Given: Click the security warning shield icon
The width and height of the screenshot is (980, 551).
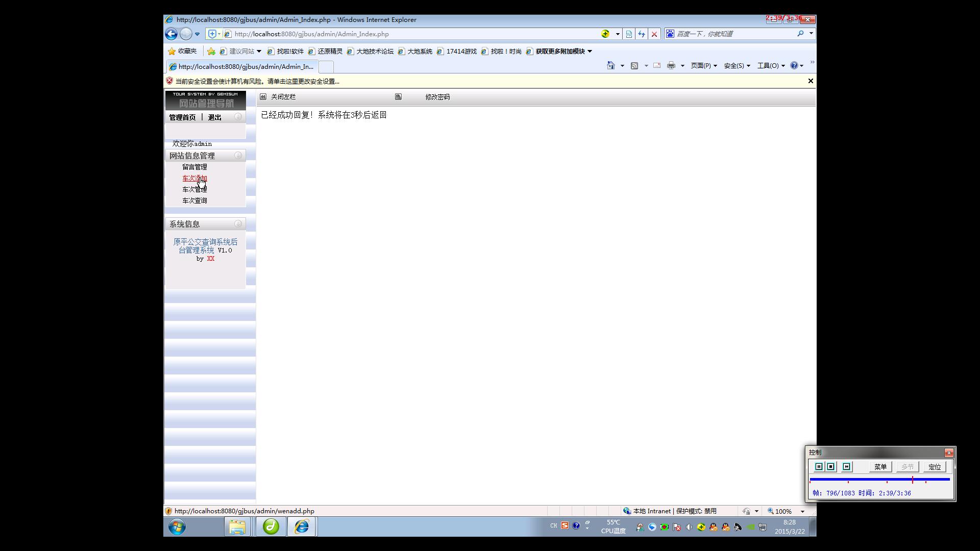Looking at the screenshot, I should (x=169, y=81).
